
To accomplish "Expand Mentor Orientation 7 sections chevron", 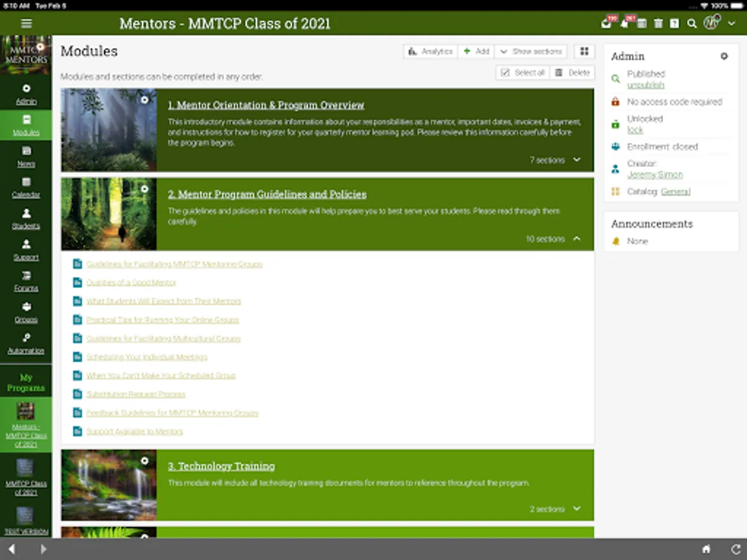I will tap(576, 160).
